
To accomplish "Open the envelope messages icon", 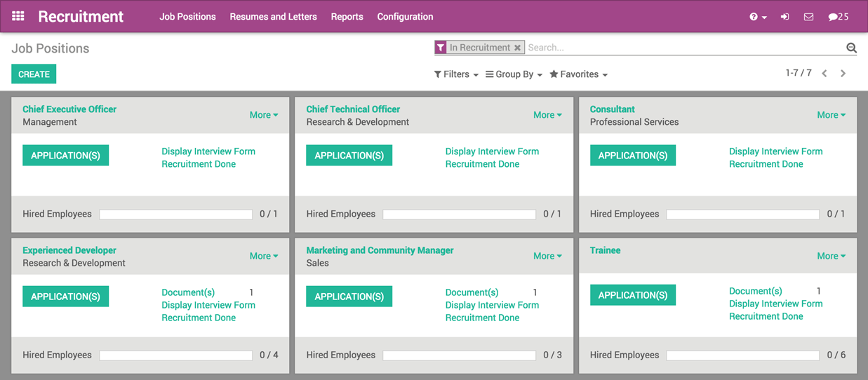I will click(808, 17).
